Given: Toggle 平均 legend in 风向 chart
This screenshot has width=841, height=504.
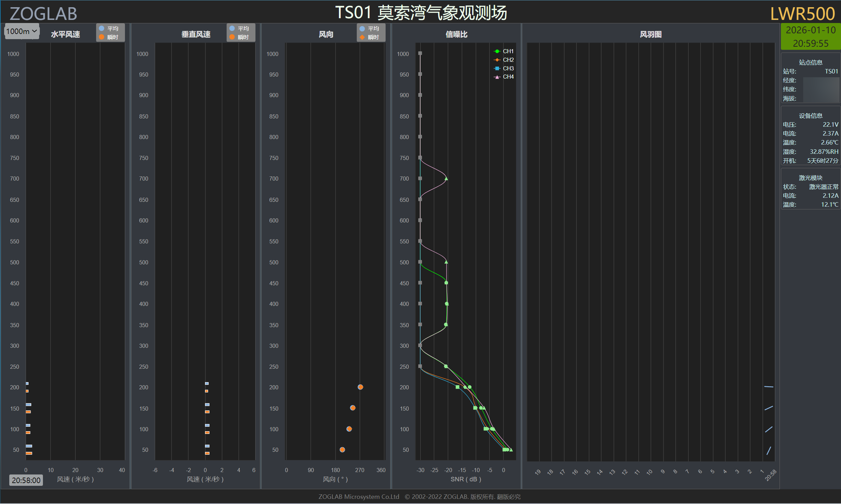Looking at the screenshot, I should coord(370,28).
